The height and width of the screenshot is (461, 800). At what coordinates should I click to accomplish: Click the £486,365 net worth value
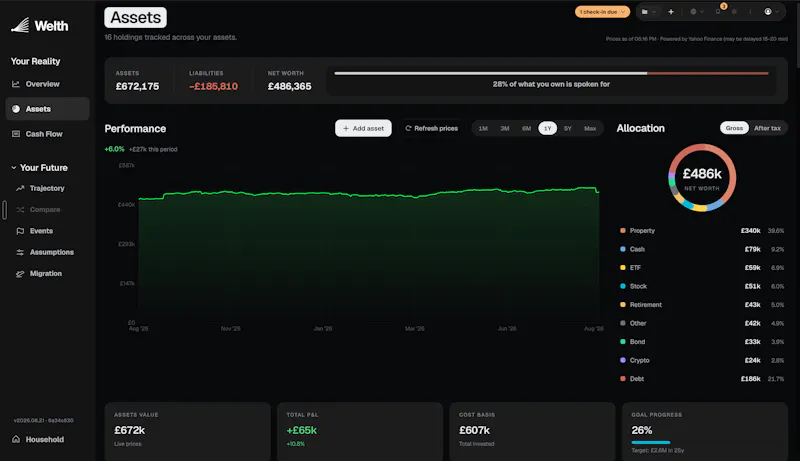289,86
